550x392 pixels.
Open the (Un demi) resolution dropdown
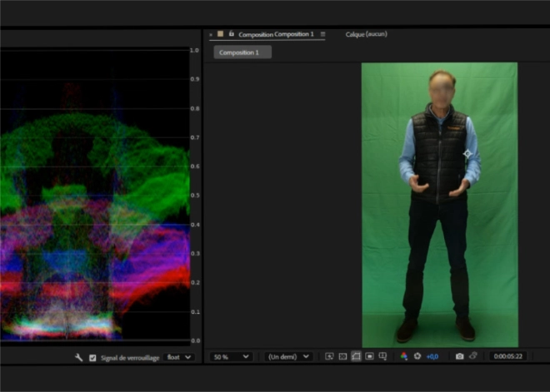[288, 356]
